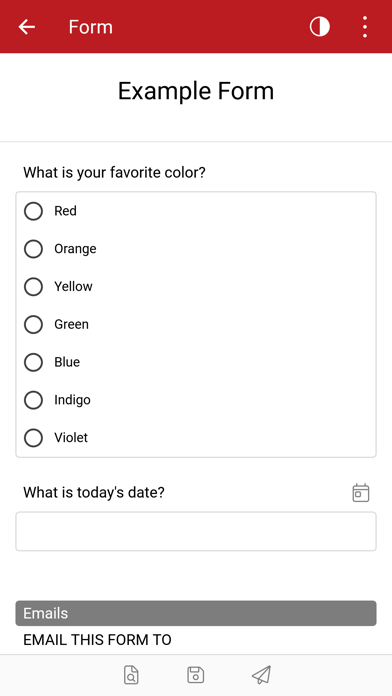This screenshot has height=696, width=392.
Task: Select the Blue radio button
Action: click(33, 362)
